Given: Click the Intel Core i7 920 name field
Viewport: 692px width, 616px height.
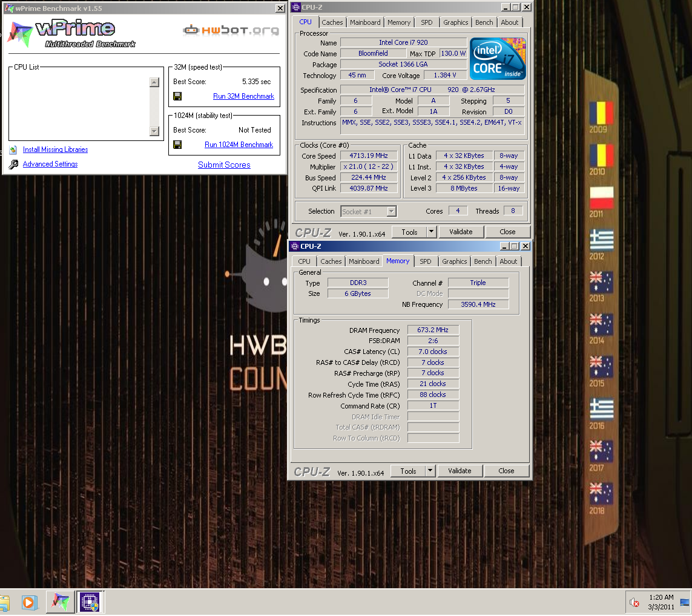Looking at the screenshot, I should pyautogui.click(x=403, y=42).
